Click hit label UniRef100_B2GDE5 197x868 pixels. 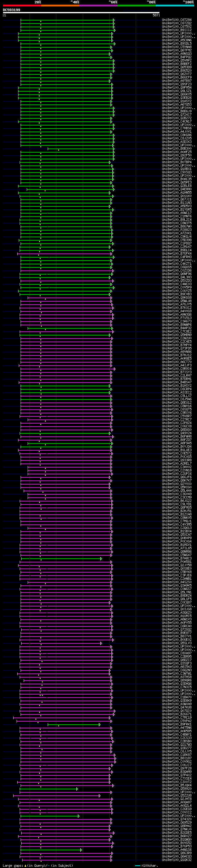click(x=177, y=833)
